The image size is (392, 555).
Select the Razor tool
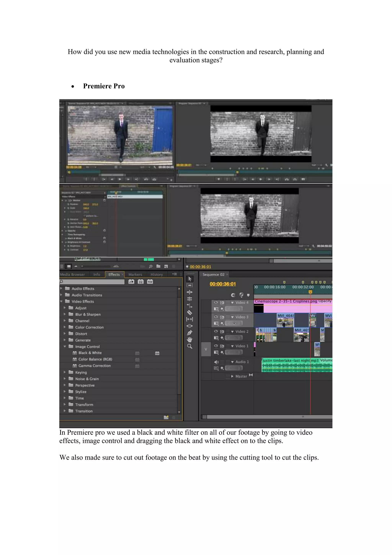click(x=190, y=312)
